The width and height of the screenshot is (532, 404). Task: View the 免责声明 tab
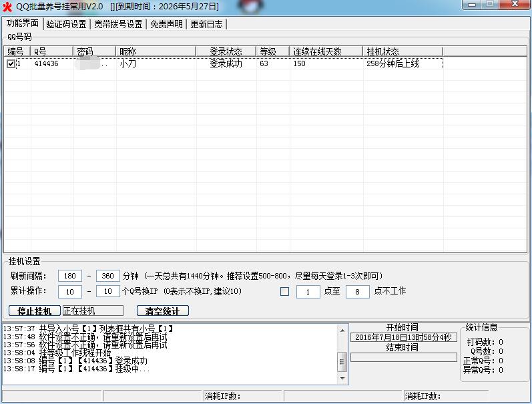tap(166, 24)
